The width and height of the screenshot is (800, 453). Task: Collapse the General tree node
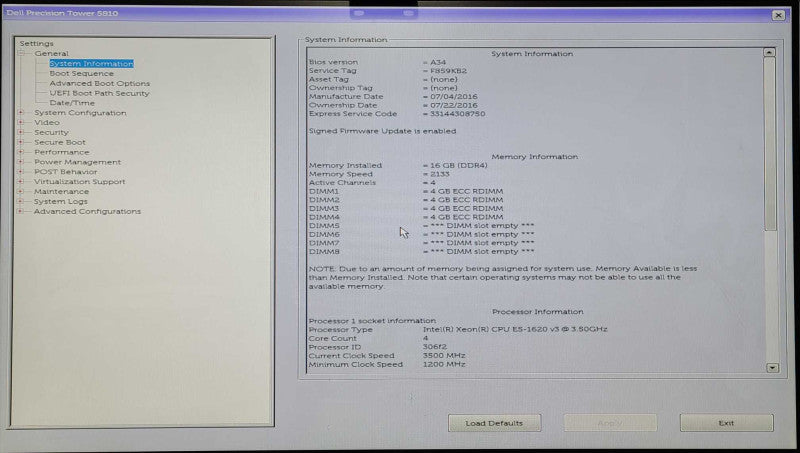pyautogui.click(x=21, y=53)
